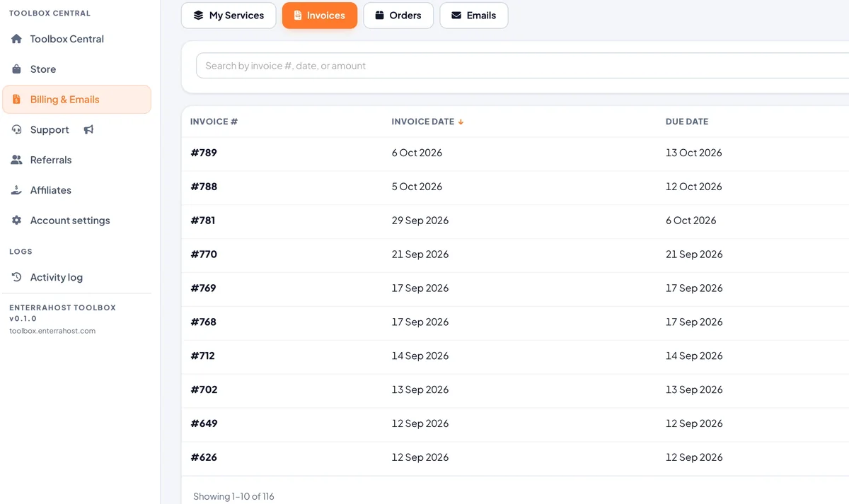Open invoice #649
Image resolution: width=849 pixels, height=504 pixels.
204,423
